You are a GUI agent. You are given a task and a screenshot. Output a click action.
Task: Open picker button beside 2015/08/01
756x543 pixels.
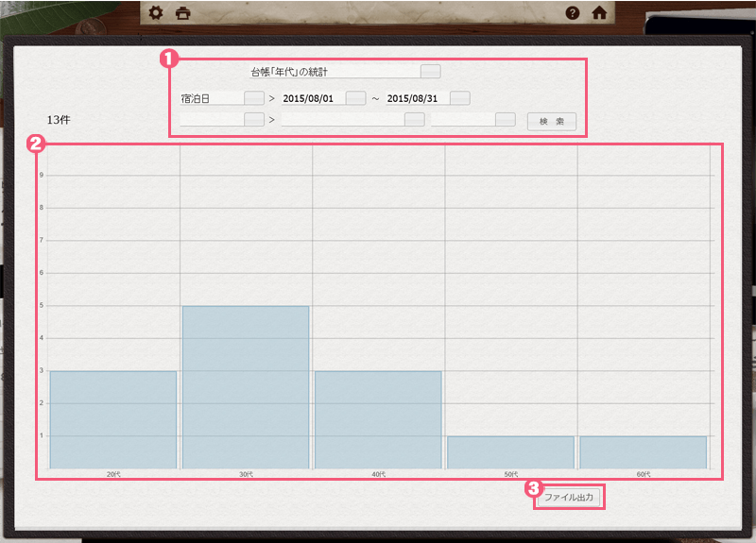[355, 98]
